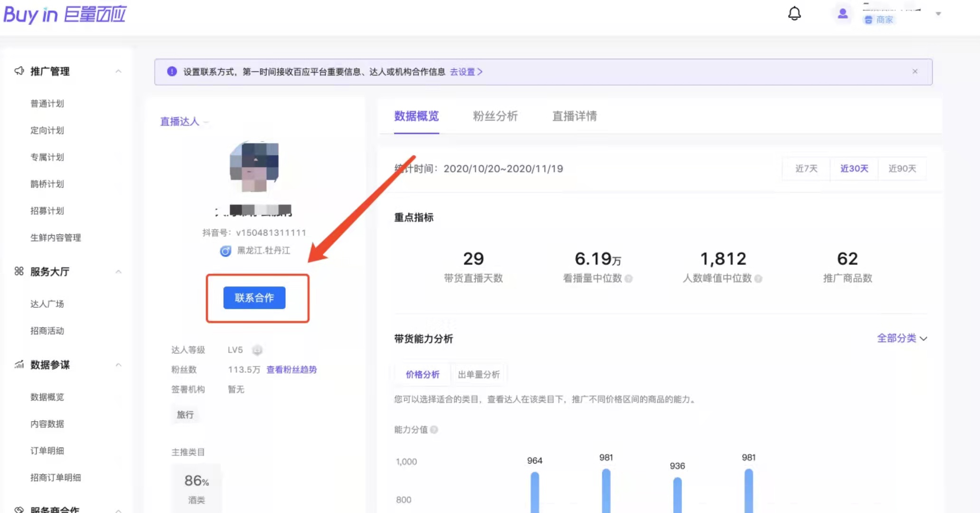Open 定向计划 in the sidebar

[x=47, y=130]
